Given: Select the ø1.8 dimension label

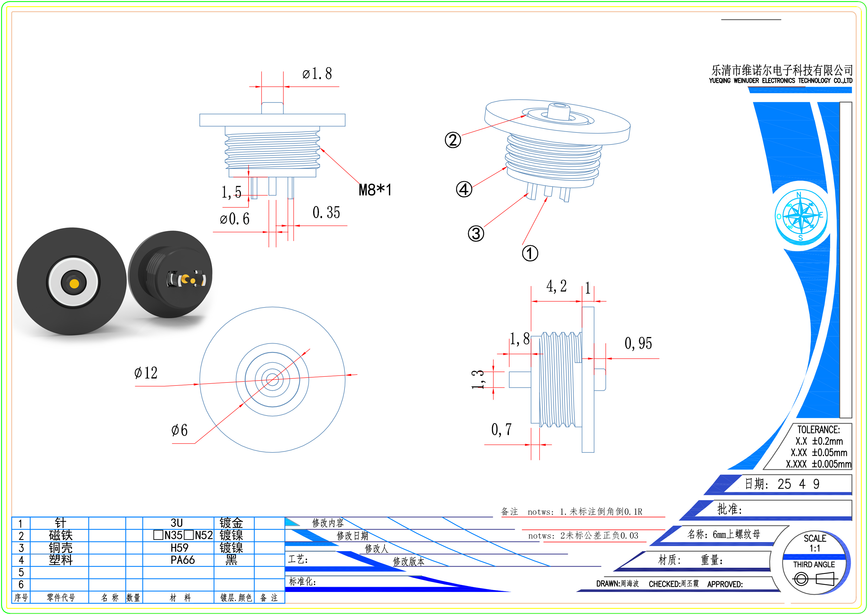Looking at the screenshot, I should [x=317, y=73].
